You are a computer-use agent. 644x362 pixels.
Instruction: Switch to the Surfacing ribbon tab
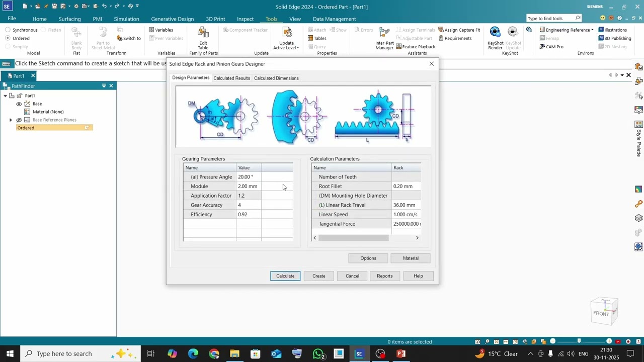click(x=69, y=19)
